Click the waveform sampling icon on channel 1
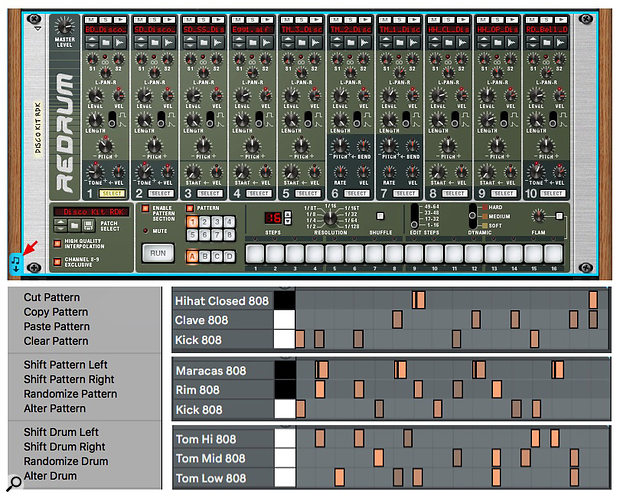Image resolution: width=620 pixels, height=498 pixels. click(120, 42)
